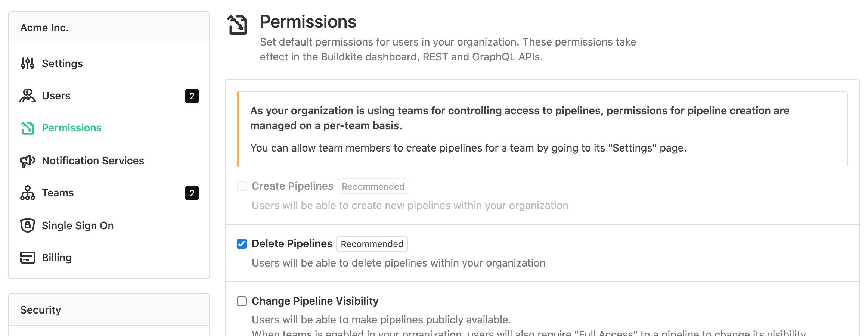The image size is (868, 336).
Task: Click the Delete Pipelines label text
Action: point(292,243)
